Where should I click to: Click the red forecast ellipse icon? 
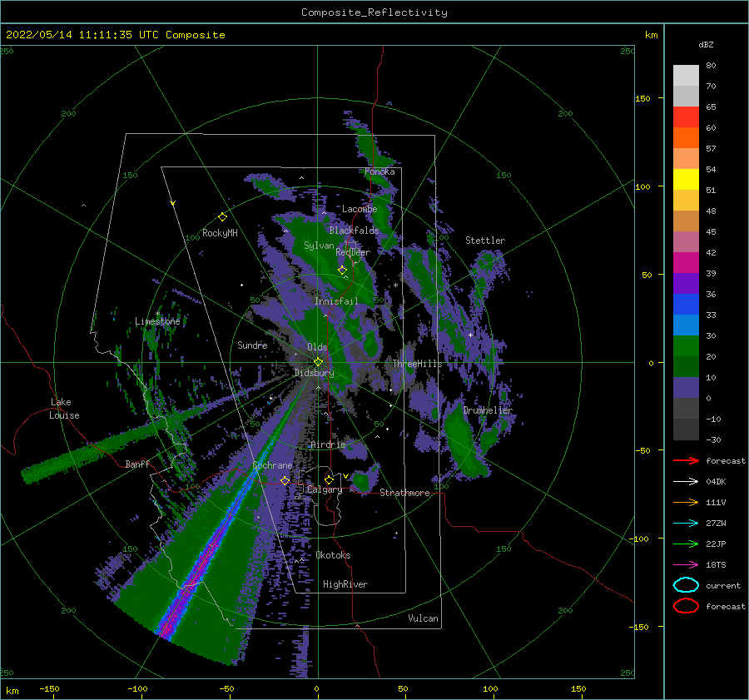pyautogui.click(x=686, y=606)
